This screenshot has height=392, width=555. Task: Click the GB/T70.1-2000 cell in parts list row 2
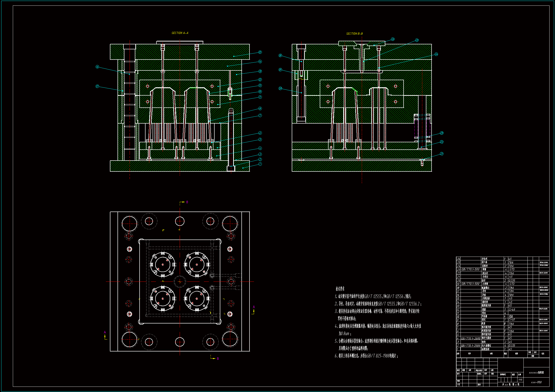coord(470,346)
